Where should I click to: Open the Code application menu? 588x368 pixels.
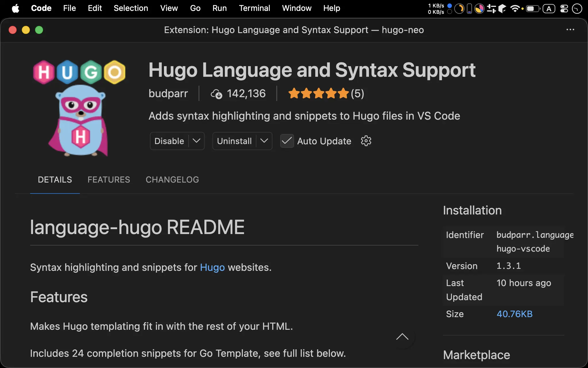pos(41,8)
